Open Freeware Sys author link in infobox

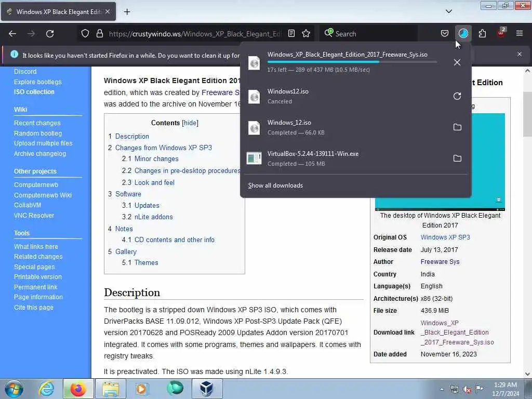440,262
